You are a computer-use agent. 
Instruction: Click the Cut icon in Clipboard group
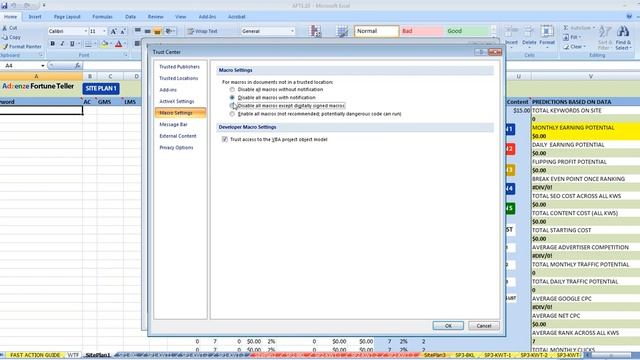click(4, 28)
